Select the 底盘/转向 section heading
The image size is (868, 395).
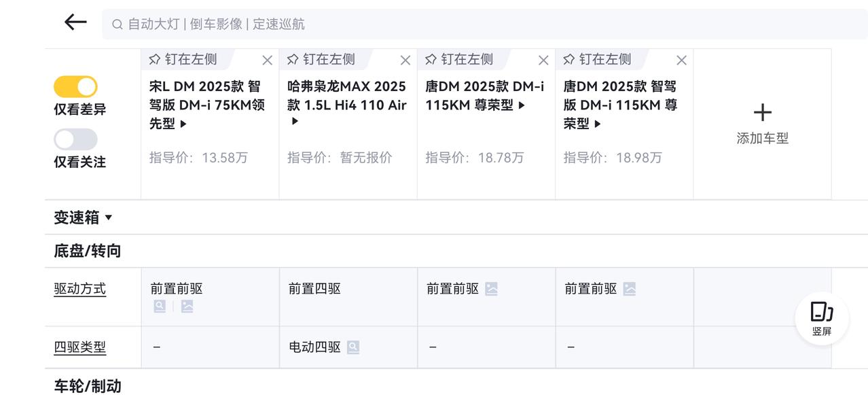tap(88, 251)
